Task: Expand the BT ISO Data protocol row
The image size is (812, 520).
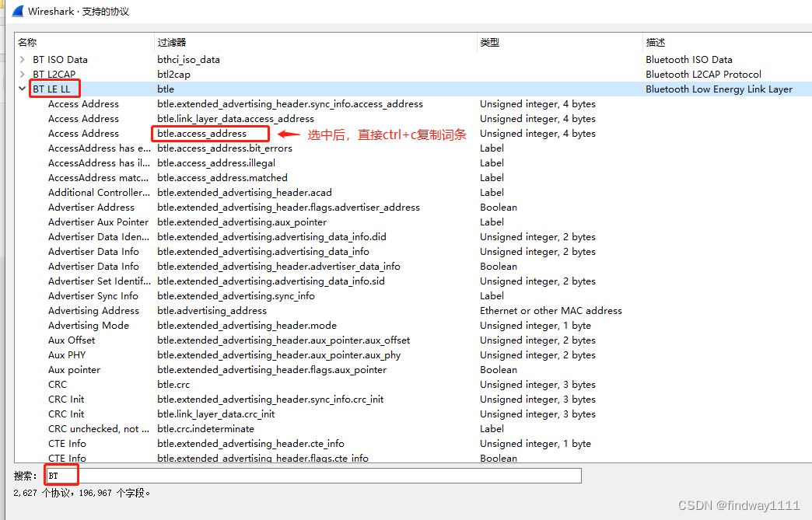Action: click(x=23, y=60)
